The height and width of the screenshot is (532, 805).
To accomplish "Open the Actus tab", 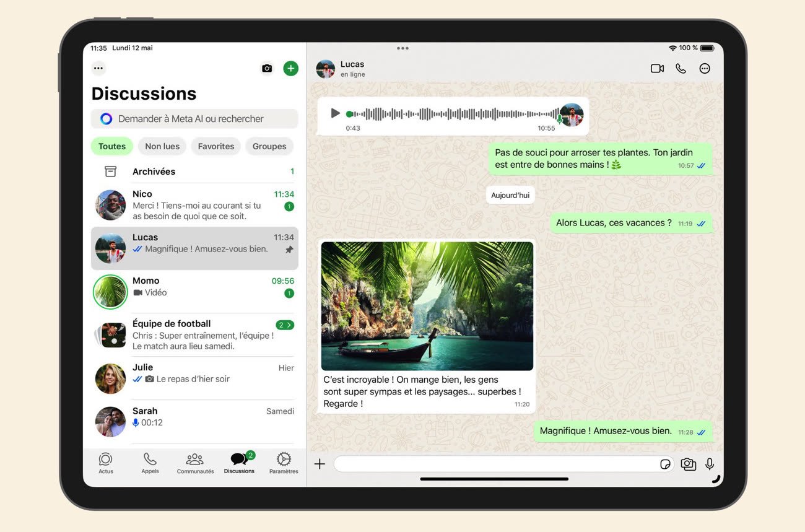I will pyautogui.click(x=106, y=463).
